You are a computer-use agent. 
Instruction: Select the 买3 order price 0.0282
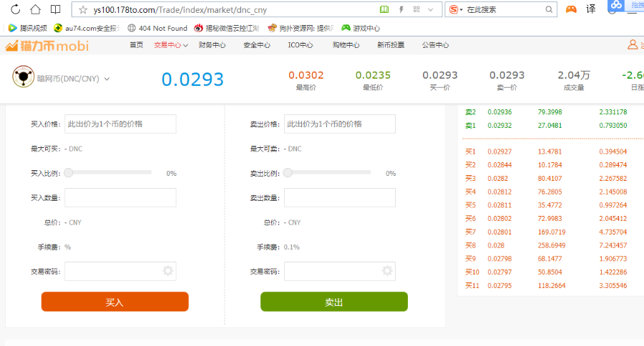point(498,179)
